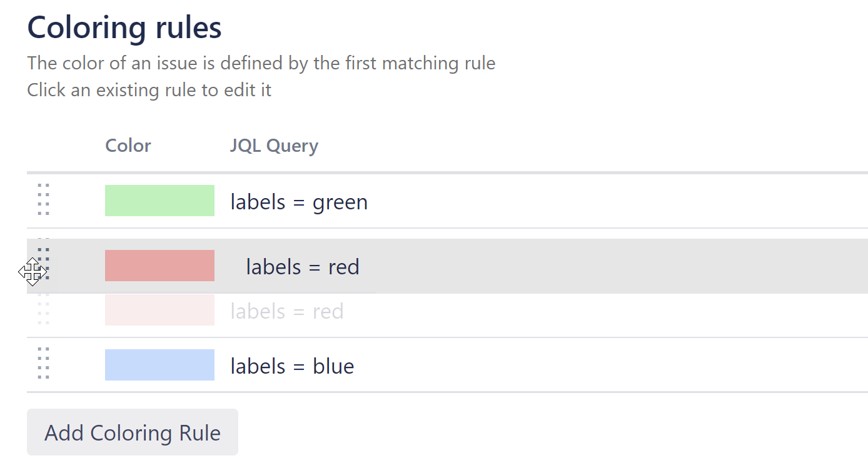Click the red swatch in the highlighted row
The width and height of the screenshot is (868, 468).
[x=159, y=266]
